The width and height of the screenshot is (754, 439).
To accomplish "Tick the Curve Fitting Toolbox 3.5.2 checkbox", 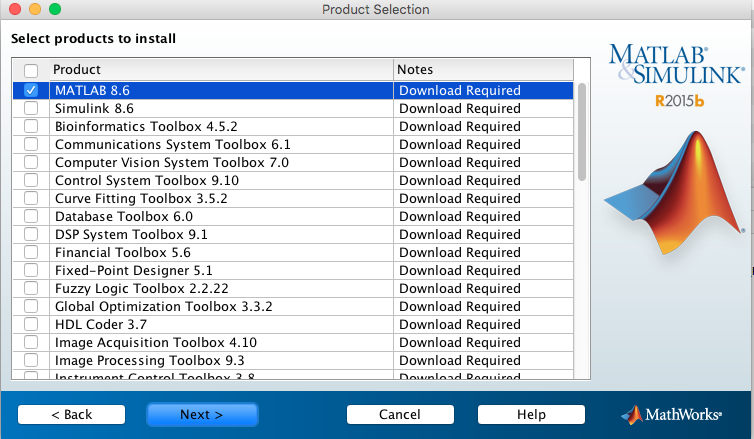I will pyautogui.click(x=31, y=198).
